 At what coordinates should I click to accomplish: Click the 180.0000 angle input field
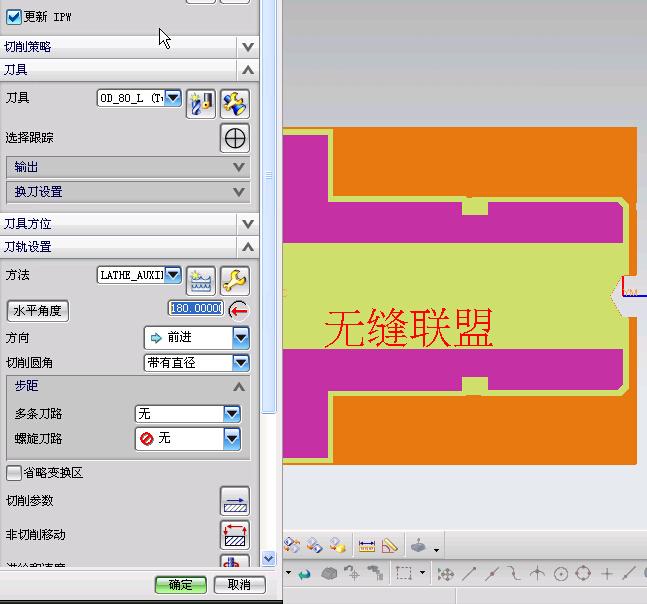coord(196,308)
